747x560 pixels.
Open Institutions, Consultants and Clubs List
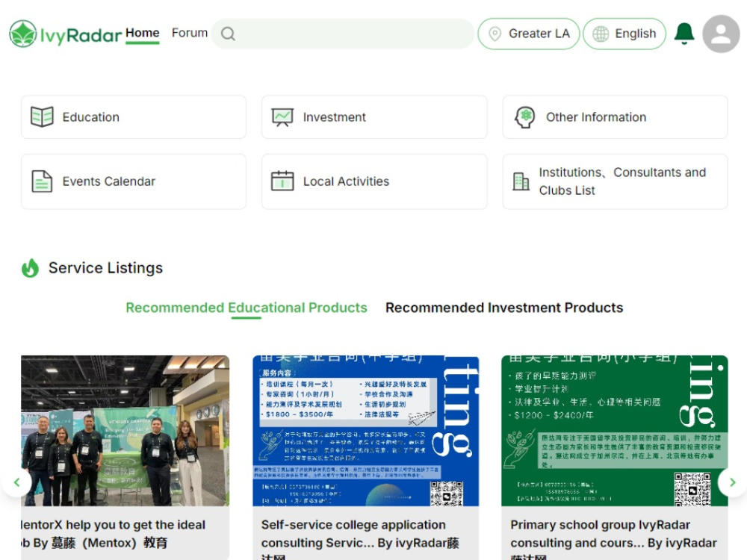coord(615,181)
